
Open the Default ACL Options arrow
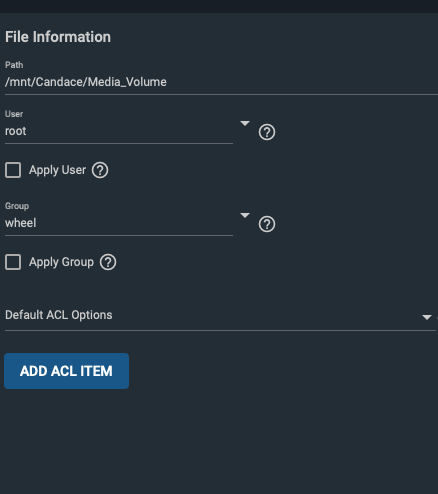[x=427, y=317]
